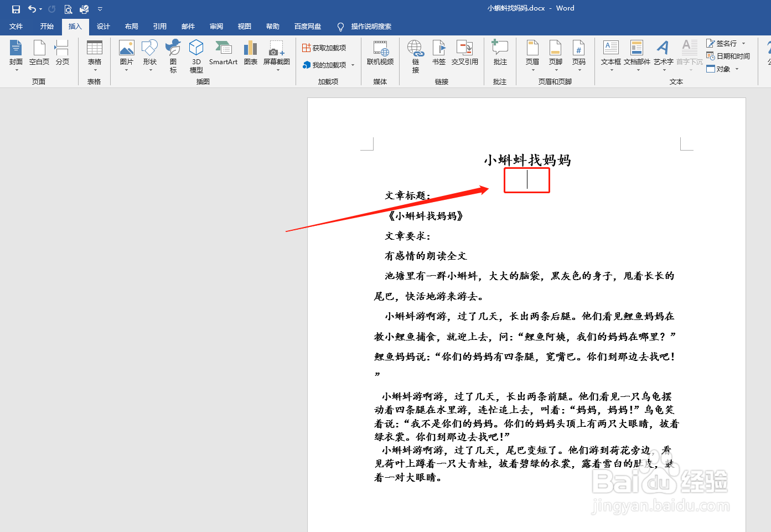Expand the 形状 dropdown arrow
The image size is (771, 532).
[150, 70]
